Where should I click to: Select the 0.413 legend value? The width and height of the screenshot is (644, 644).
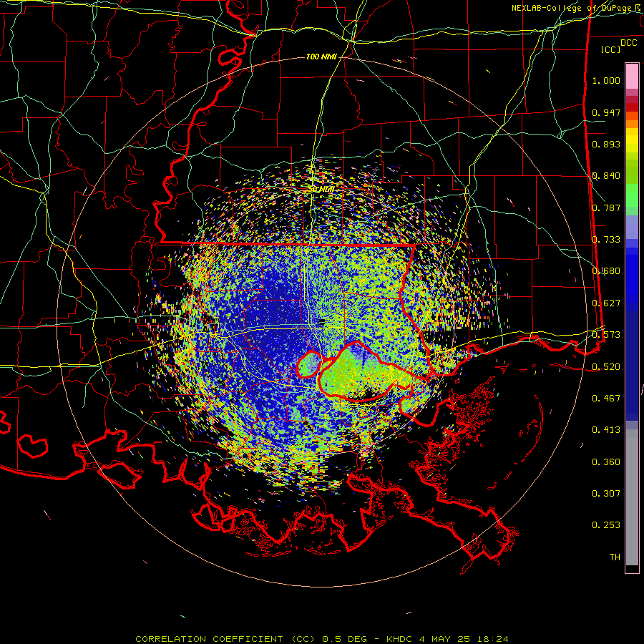[606, 430]
